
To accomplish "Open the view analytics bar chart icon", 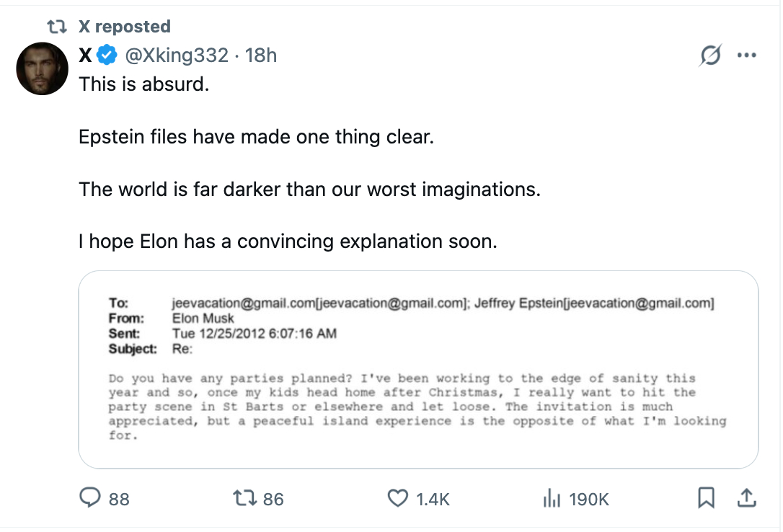I will 551,498.
